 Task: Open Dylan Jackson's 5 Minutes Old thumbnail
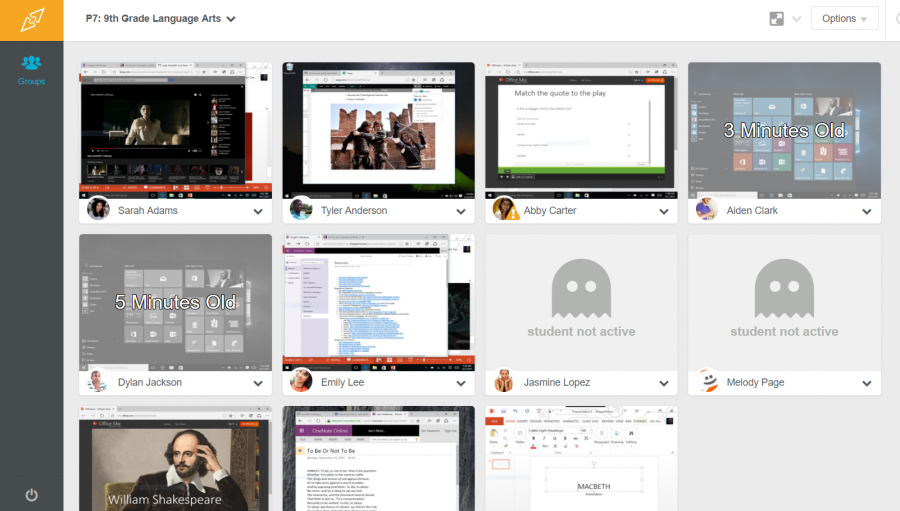coord(176,302)
